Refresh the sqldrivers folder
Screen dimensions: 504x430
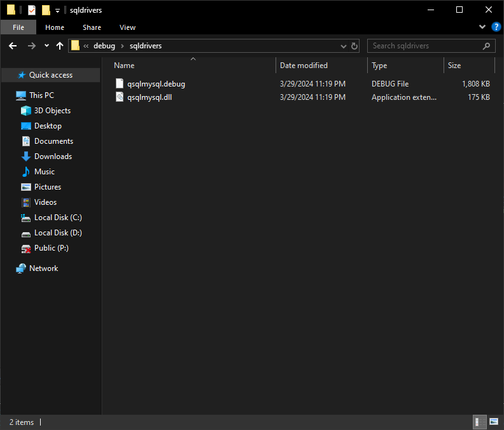354,46
